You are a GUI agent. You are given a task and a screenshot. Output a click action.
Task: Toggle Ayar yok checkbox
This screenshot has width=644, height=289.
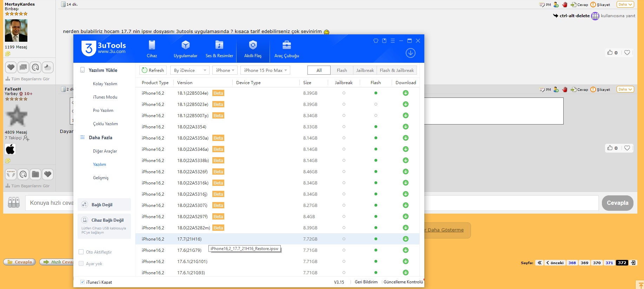pos(81,263)
